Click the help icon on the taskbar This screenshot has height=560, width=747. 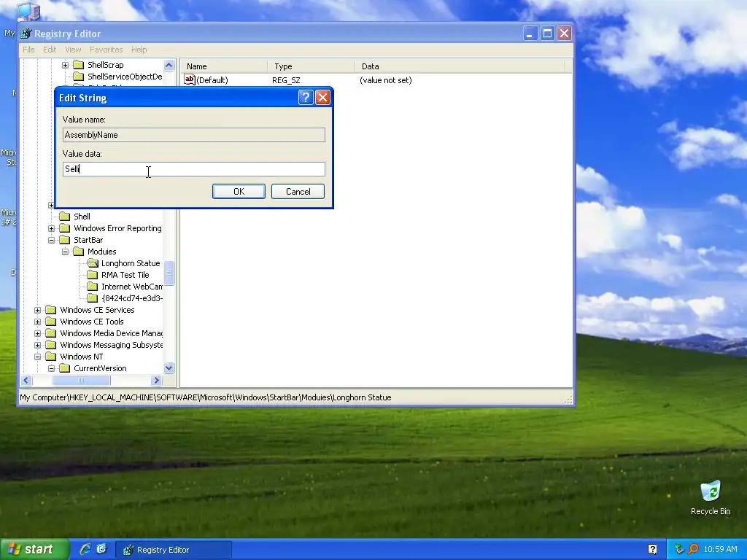[x=653, y=549]
